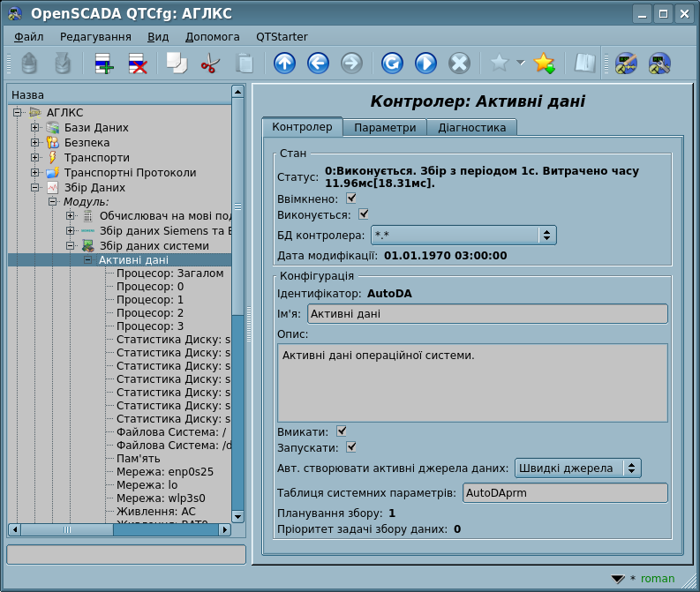Click the Add item toolbar icon

point(104,63)
